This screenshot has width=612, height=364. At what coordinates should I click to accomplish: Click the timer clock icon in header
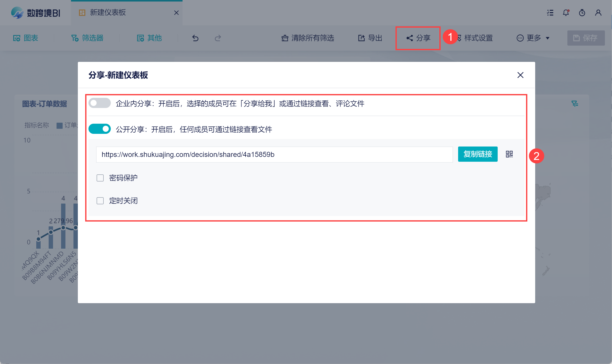click(x=582, y=13)
